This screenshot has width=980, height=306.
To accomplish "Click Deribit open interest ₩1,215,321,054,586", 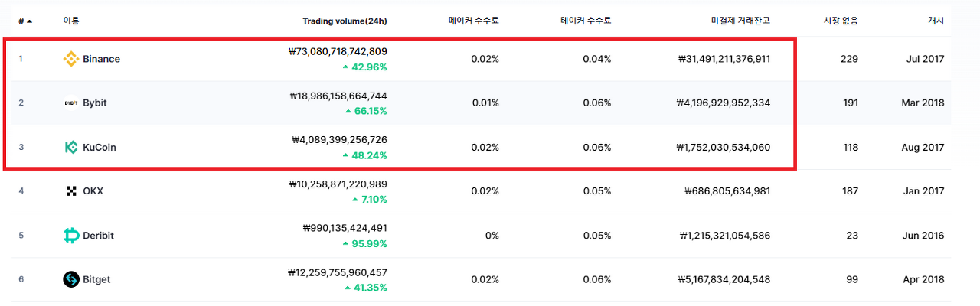I will [724, 236].
